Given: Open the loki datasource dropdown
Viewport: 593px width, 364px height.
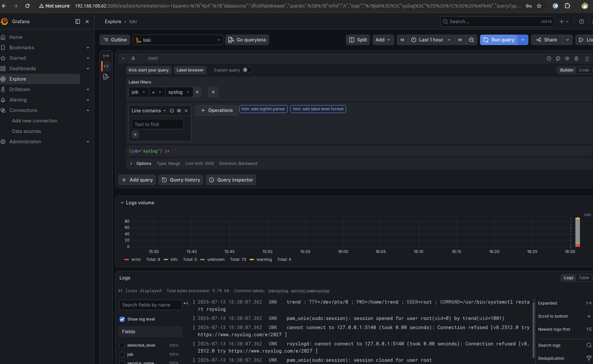Looking at the screenshot, I should click(x=178, y=40).
